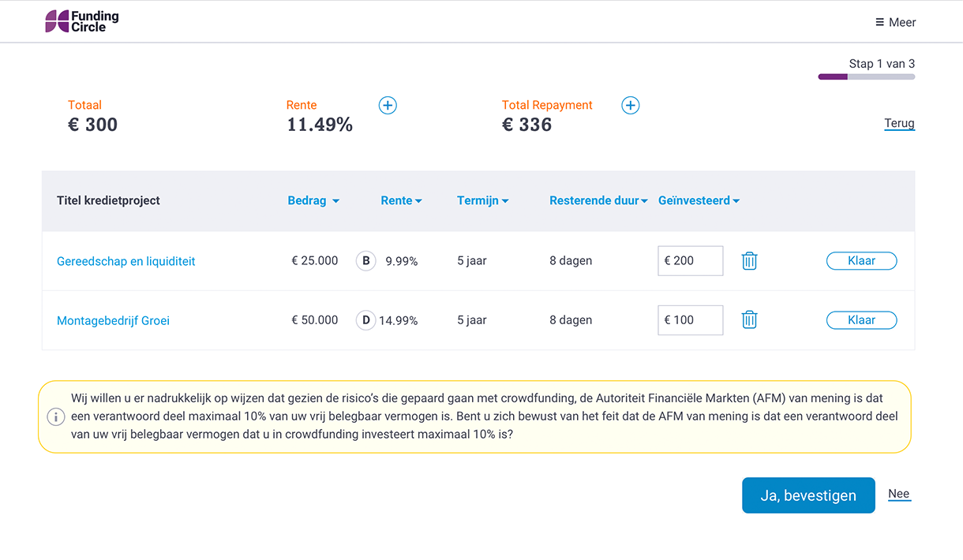The height and width of the screenshot is (560, 963).
Task: Click Klaar for Montagebedrijf Groei
Action: tap(861, 320)
